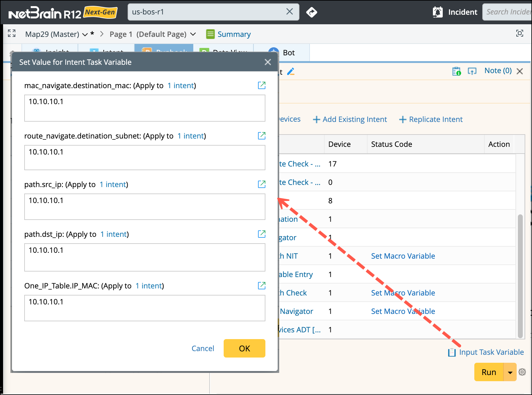Clear the us-bos-r1 search field
Image resolution: width=532 pixels, height=395 pixels.
tap(289, 12)
